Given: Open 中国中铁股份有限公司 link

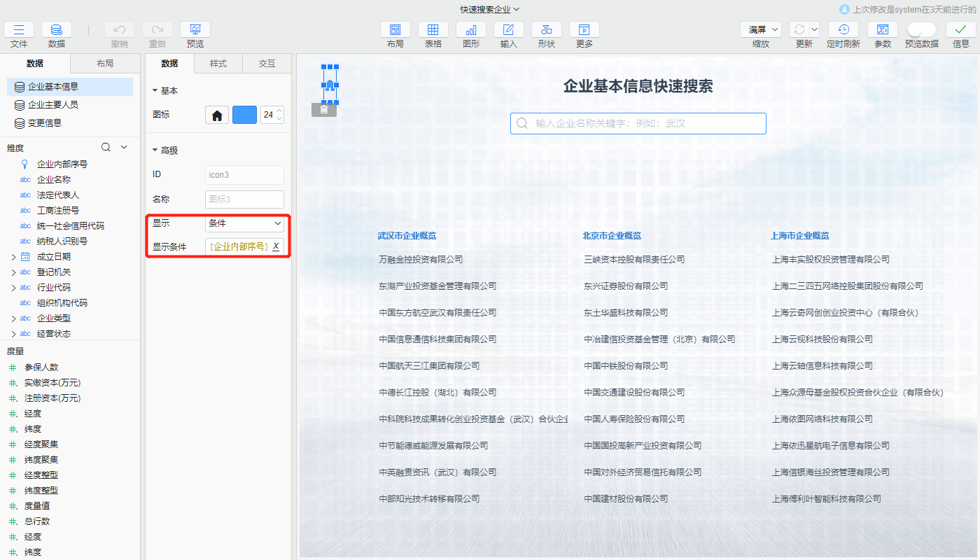Looking at the screenshot, I should (x=626, y=366).
